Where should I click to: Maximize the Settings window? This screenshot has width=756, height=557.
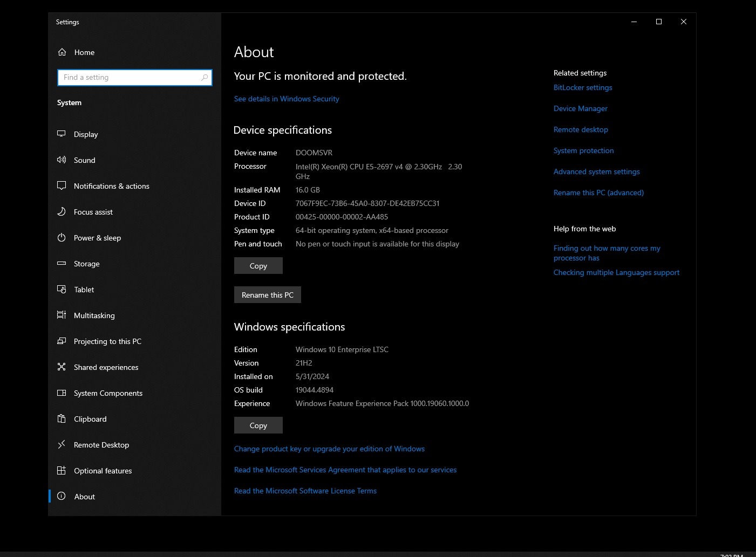click(659, 22)
